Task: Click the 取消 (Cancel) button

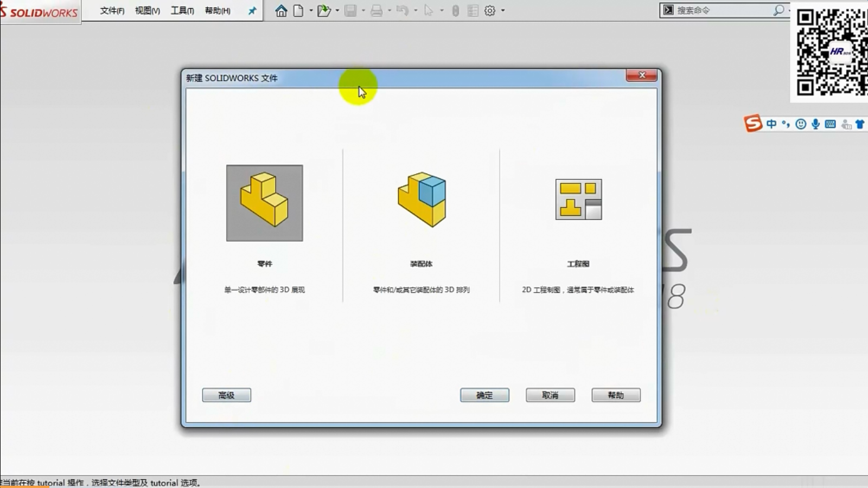Action: click(550, 395)
